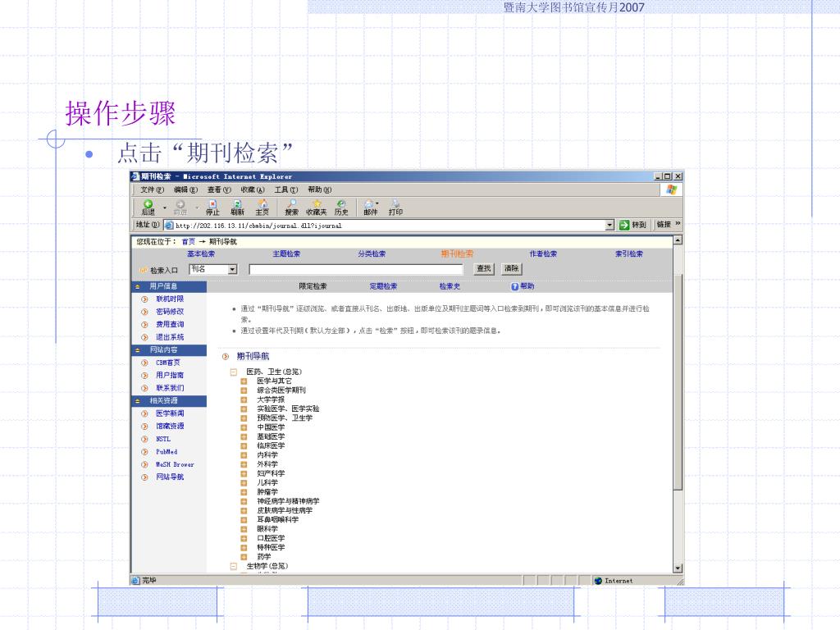
Task: Open the 编辑(E) menu
Action: 186,189
